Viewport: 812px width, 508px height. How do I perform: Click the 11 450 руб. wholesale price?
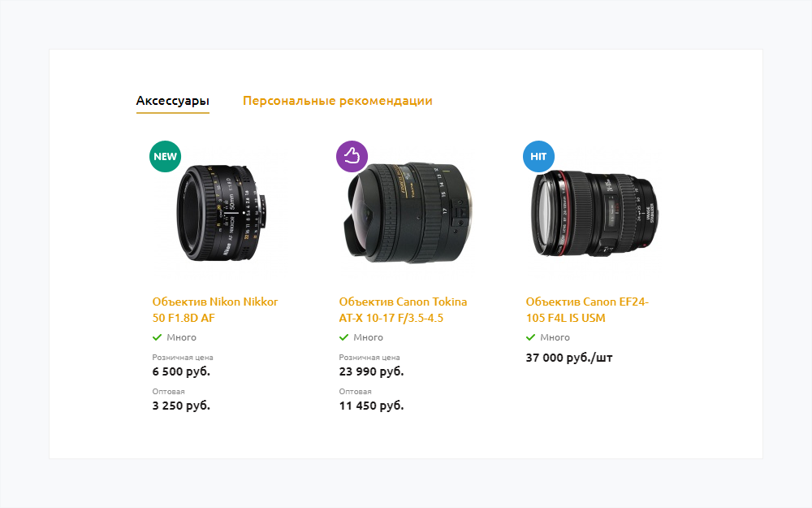371,406
